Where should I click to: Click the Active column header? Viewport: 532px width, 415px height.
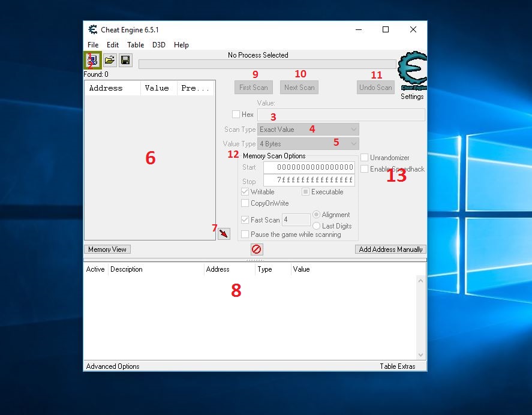pyautogui.click(x=96, y=269)
